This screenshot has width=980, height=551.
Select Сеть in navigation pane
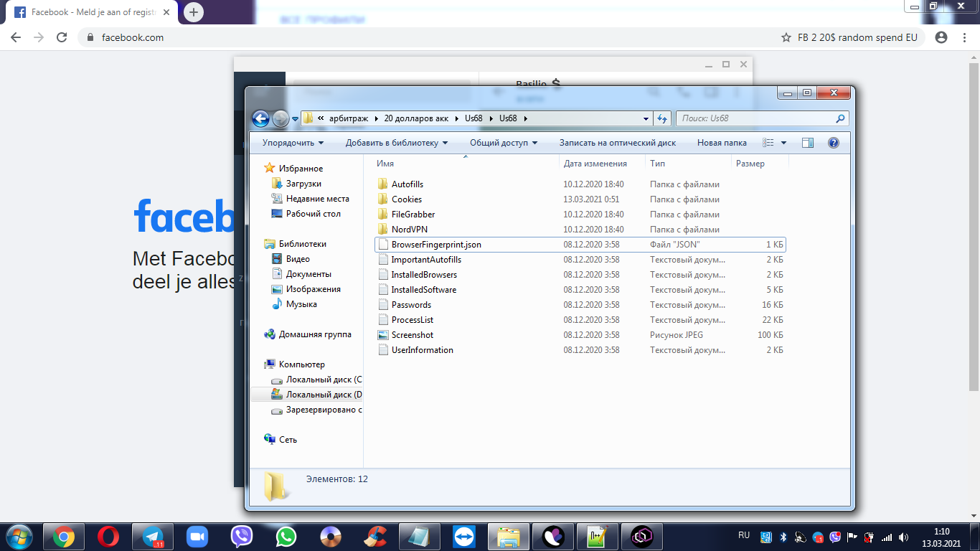(x=288, y=440)
